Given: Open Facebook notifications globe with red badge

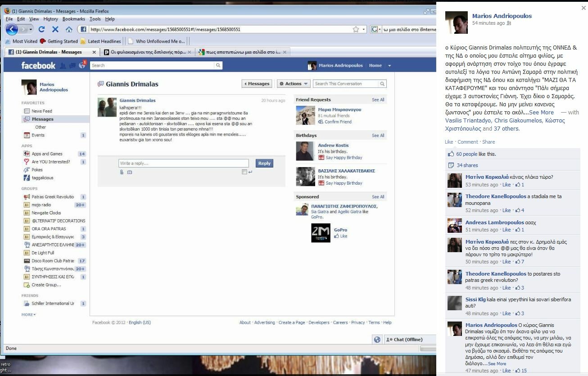Looking at the screenshot, I should pos(82,65).
